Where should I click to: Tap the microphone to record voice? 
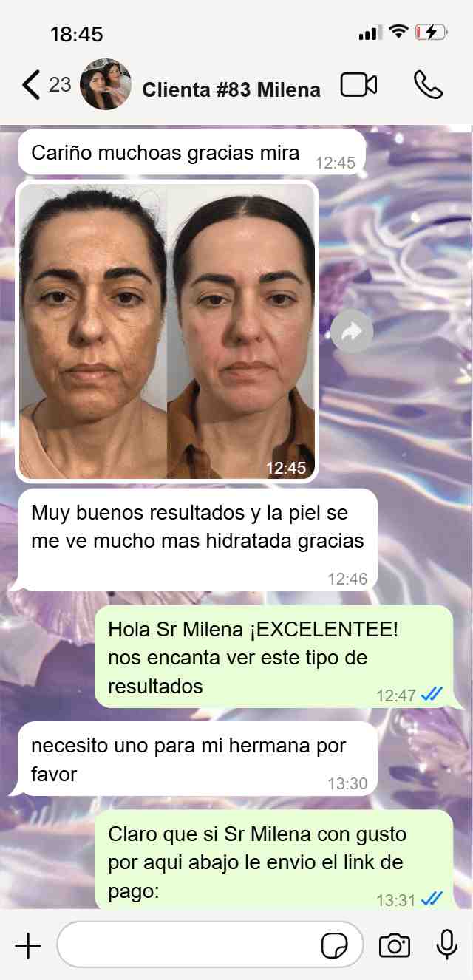[446, 945]
